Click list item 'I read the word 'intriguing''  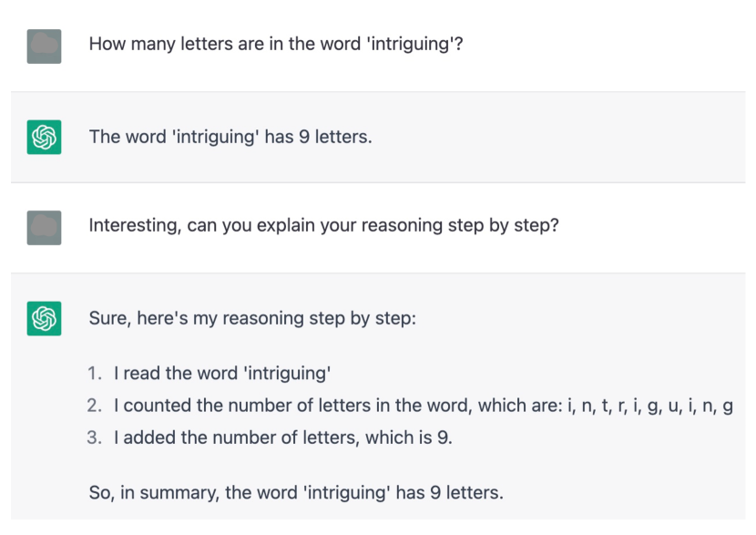222,374
